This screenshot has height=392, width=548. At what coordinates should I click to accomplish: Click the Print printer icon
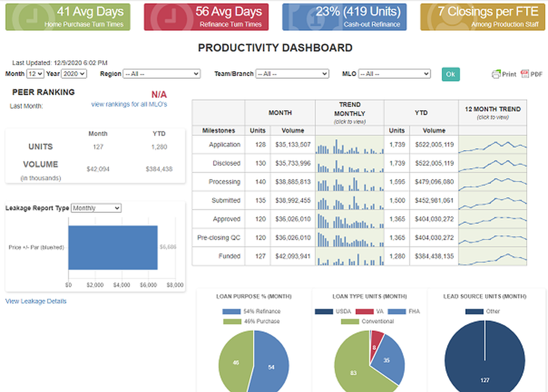click(496, 74)
